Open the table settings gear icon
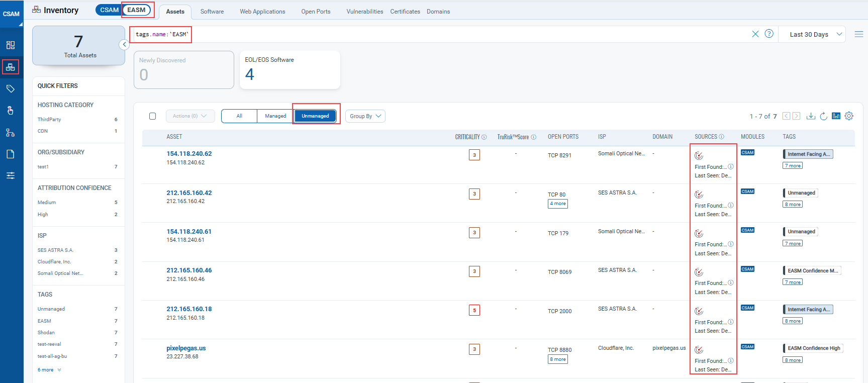Screen dimensions: 868x383 849,116
